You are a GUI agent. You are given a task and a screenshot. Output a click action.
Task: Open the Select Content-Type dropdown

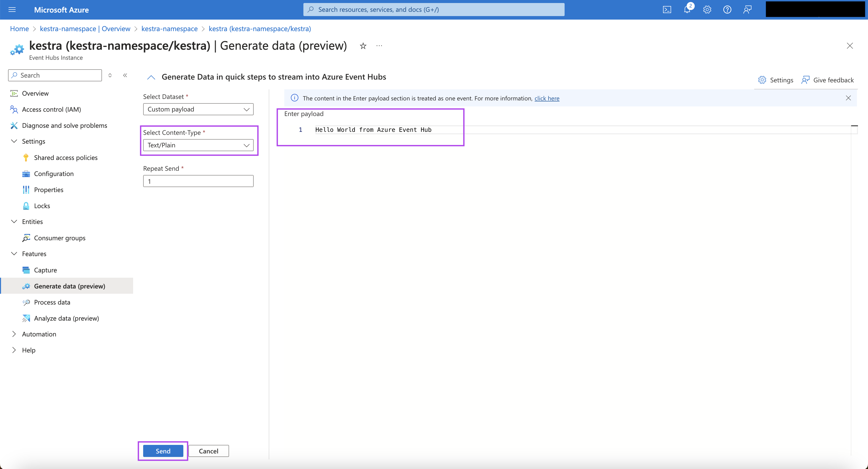click(198, 145)
